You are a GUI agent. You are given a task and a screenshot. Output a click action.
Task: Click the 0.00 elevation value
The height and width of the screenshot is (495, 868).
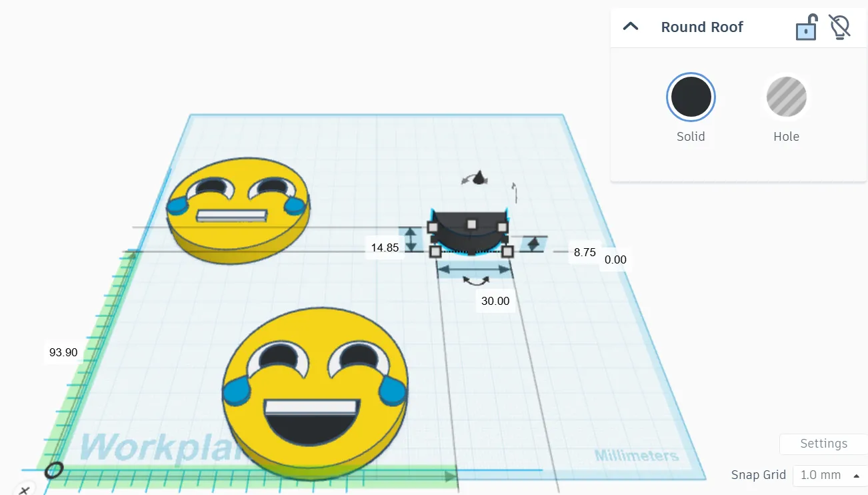tap(615, 260)
